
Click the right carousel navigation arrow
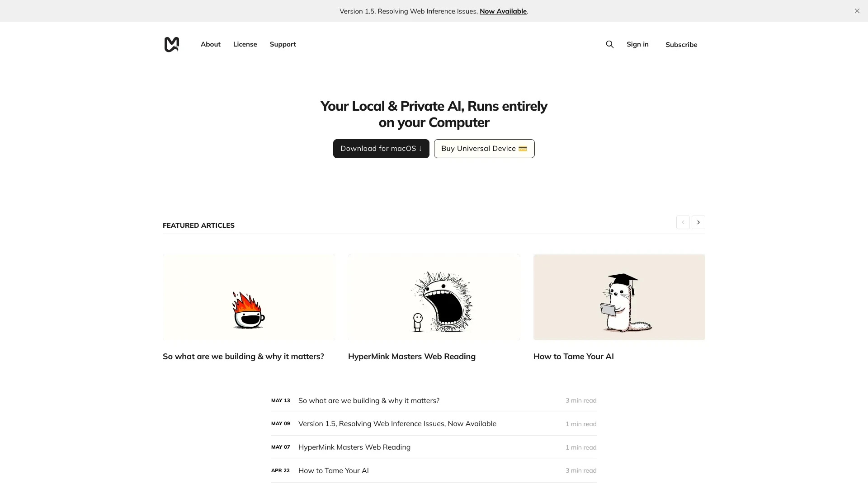(x=698, y=222)
